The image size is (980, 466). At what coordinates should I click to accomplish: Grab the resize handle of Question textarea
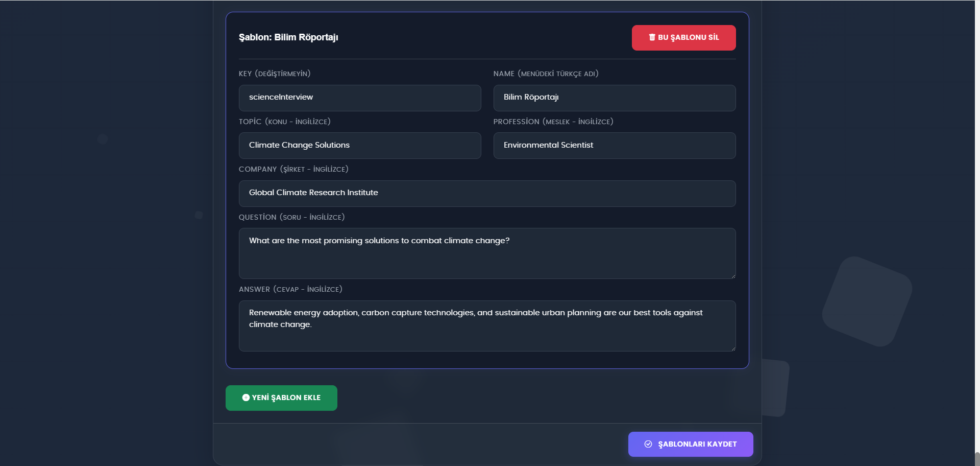(x=733, y=276)
